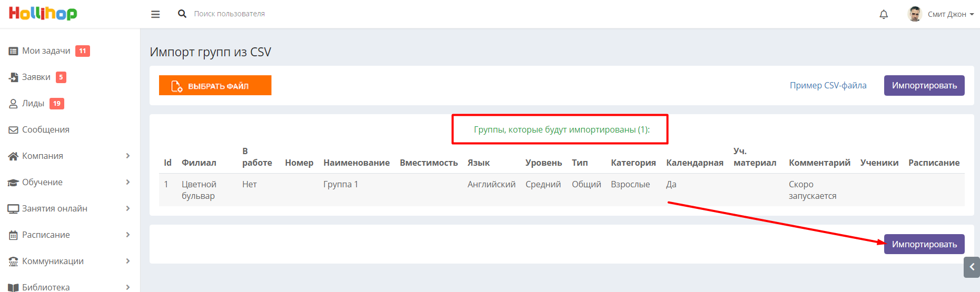
Task: Click the bottom Импортировать button
Action: (x=924, y=244)
